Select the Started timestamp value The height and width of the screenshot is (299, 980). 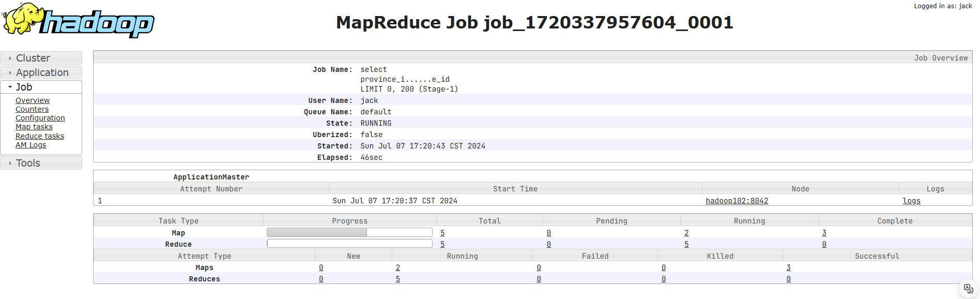coord(423,146)
